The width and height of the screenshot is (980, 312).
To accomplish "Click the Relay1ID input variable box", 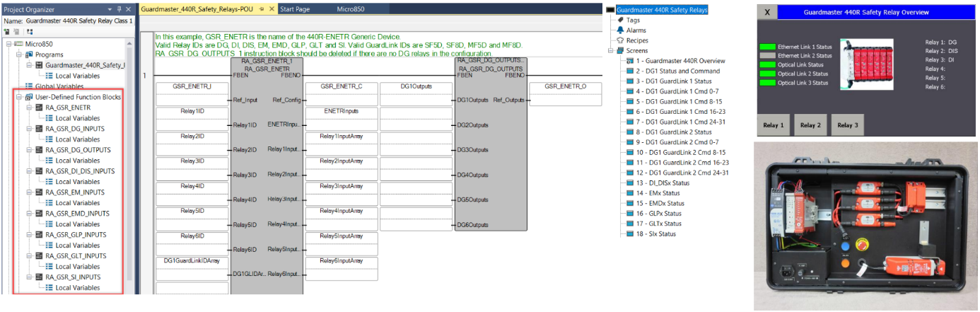I will coord(192,117).
